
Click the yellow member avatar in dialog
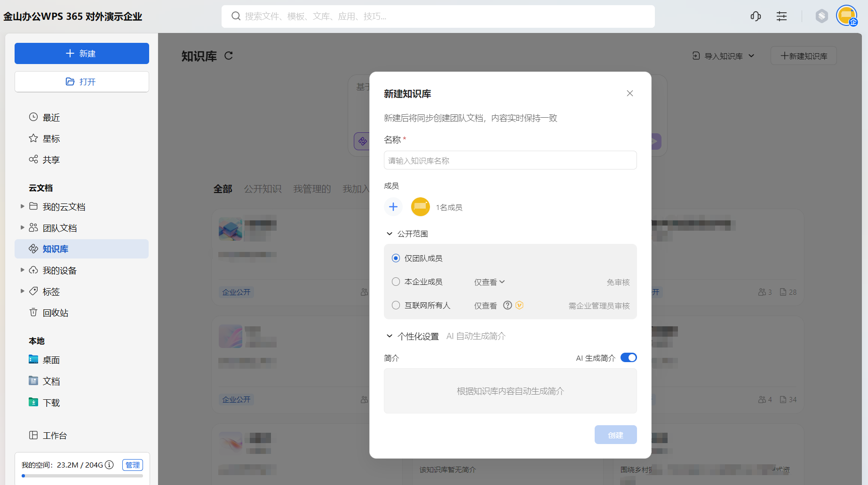(421, 207)
